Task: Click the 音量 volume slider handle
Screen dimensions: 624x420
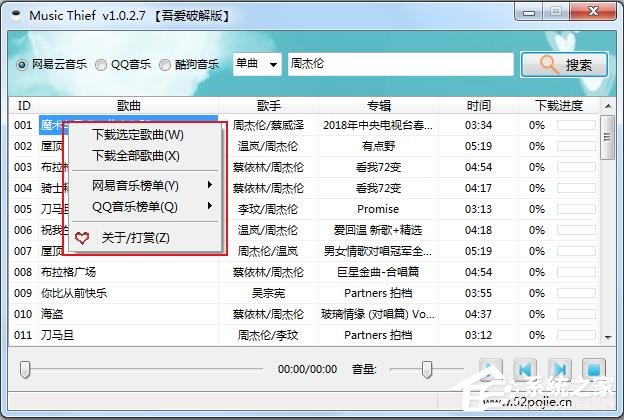Action: pos(427,369)
